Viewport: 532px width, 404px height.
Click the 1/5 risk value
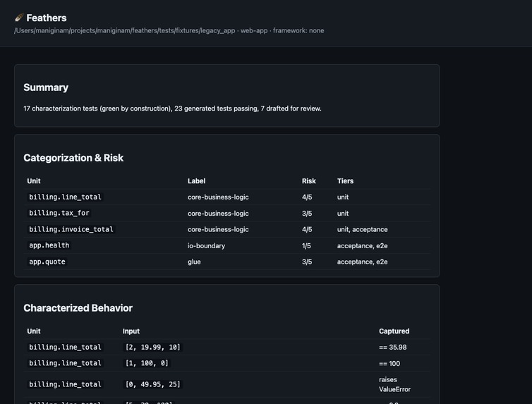[306, 246]
